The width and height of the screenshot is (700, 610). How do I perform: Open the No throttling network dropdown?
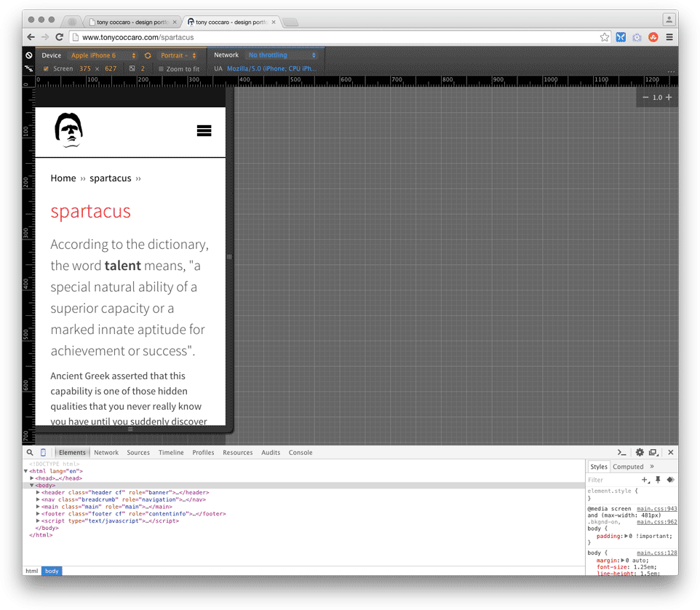[282, 55]
